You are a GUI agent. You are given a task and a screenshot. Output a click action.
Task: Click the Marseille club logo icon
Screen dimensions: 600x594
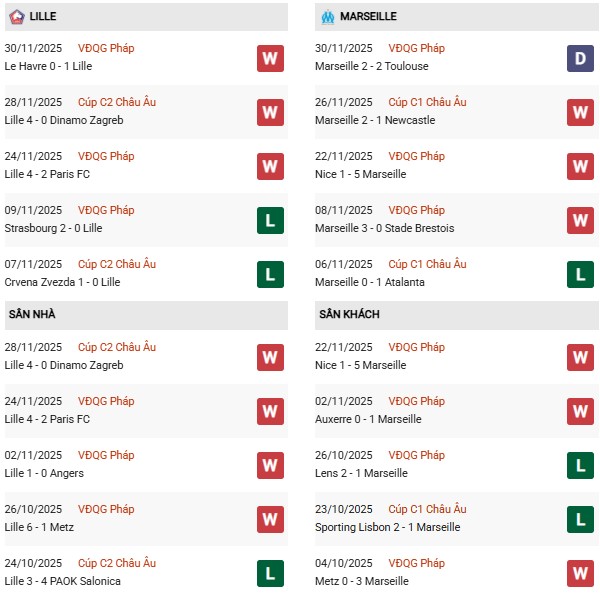click(x=327, y=17)
